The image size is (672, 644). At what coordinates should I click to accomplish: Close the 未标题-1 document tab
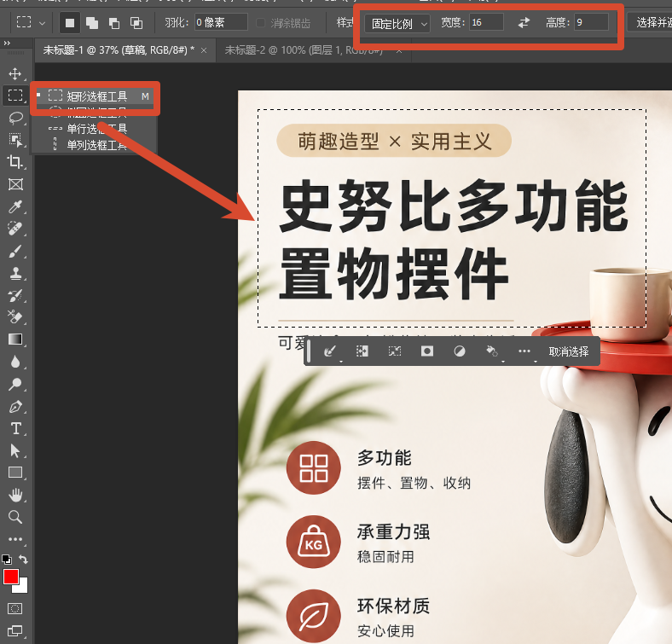coord(204,50)
